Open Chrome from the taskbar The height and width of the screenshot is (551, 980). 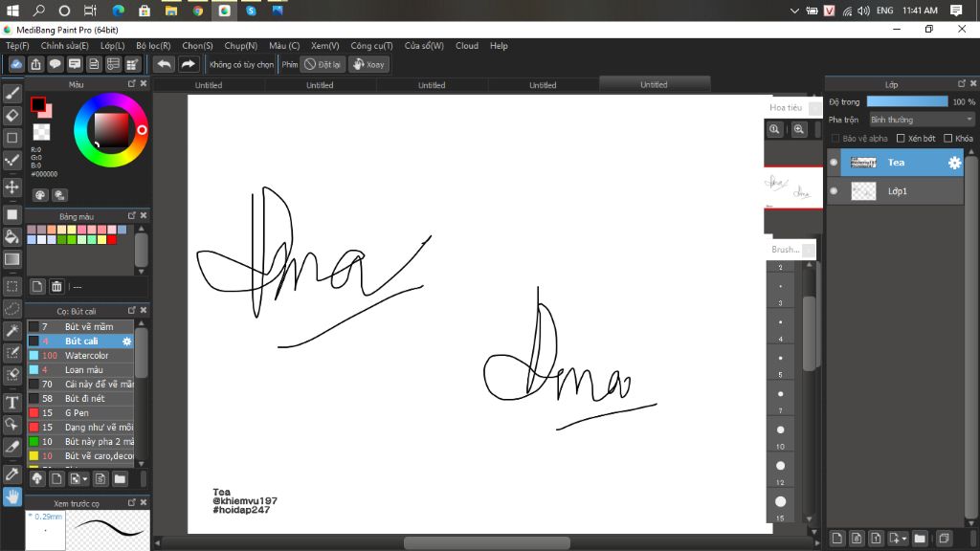point(197,11)
